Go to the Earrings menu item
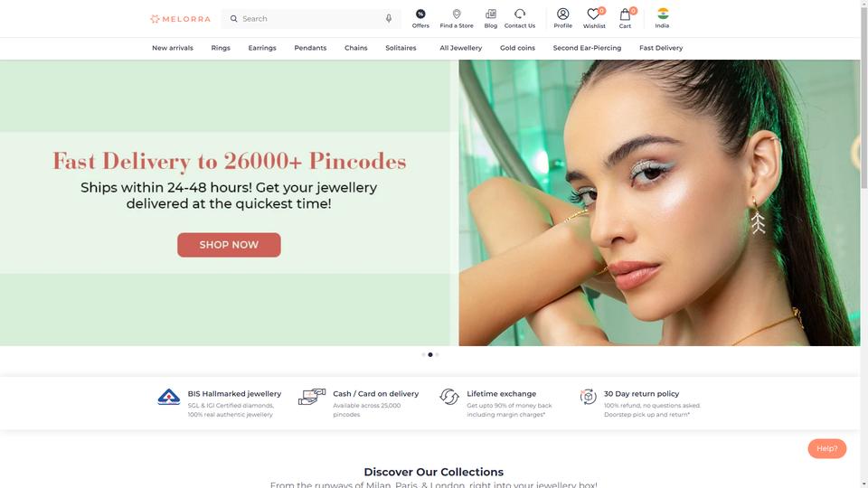 pyautogui.click(x=262, y=48)
